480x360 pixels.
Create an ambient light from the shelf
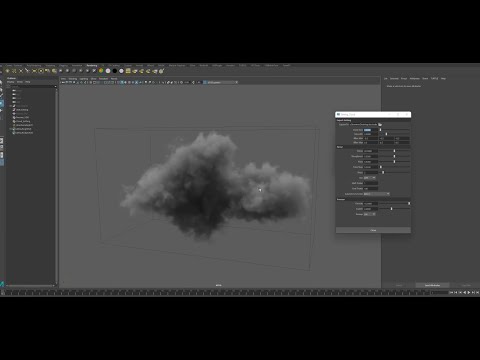[x=7, y=71]
